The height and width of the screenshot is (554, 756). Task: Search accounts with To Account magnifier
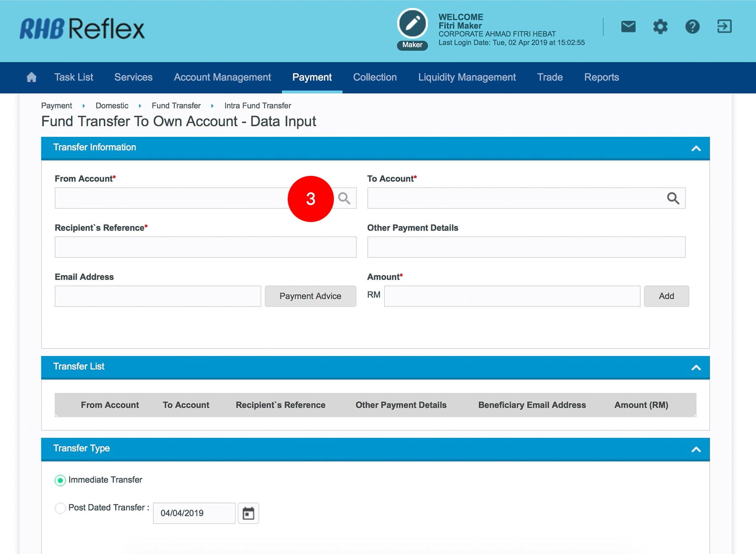pos(673,198)
